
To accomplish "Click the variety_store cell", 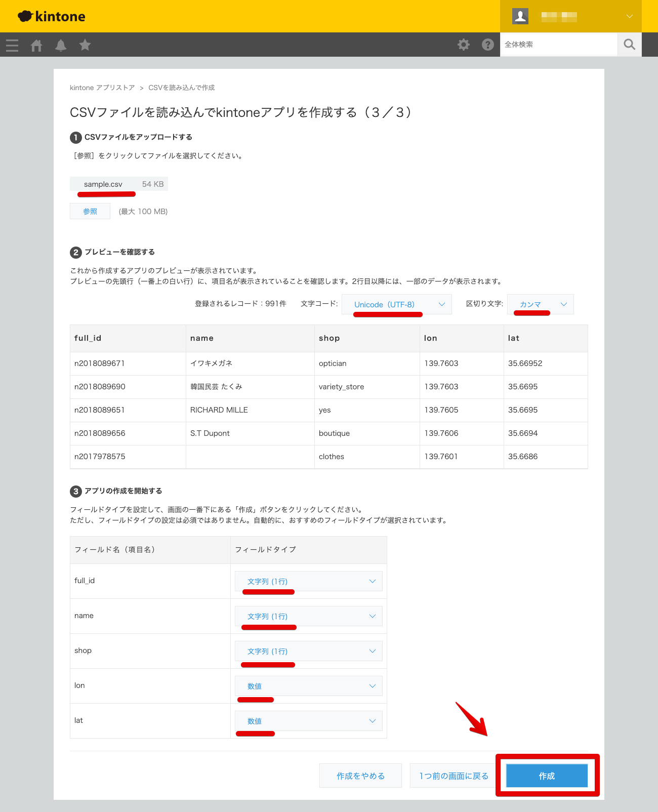I will coord(367,387).
